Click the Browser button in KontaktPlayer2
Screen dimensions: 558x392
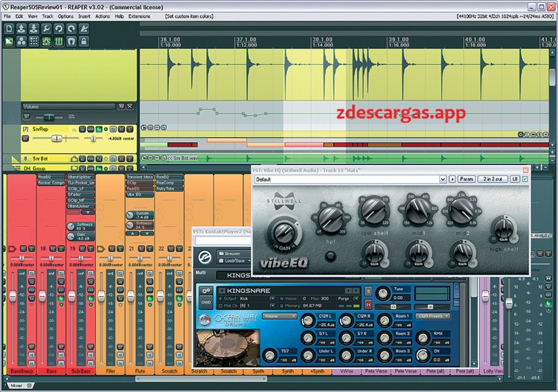[x=234, y=254]
